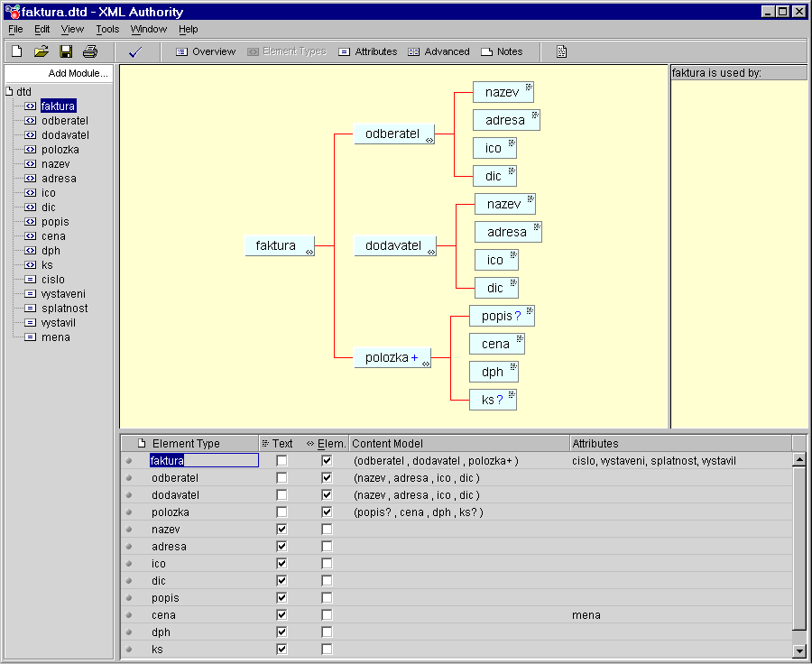The image size is (812, 664).
Task: Click row bullet beside polozka in table
Action: (128, 512)
